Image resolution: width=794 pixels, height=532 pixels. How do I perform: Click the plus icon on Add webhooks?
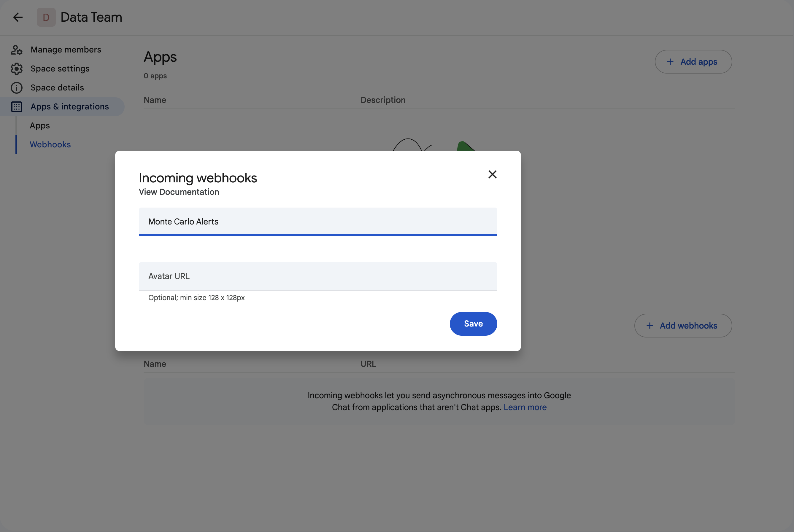pyautogui.click(x=650, y=326)
